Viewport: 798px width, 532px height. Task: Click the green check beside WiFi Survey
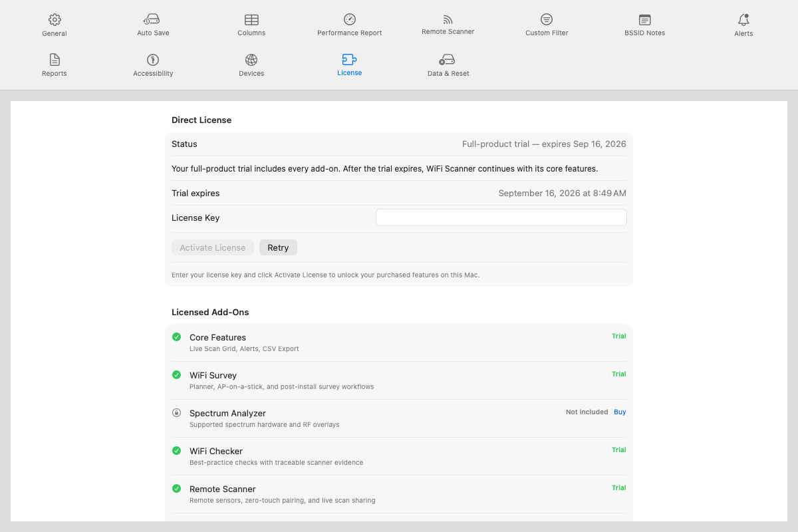[x=176, y=375]
